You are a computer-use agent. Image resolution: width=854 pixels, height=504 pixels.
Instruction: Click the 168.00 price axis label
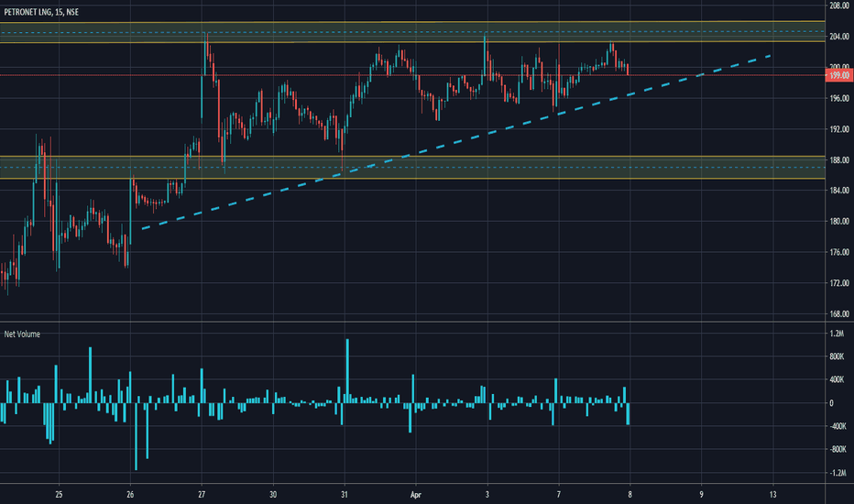839,313
